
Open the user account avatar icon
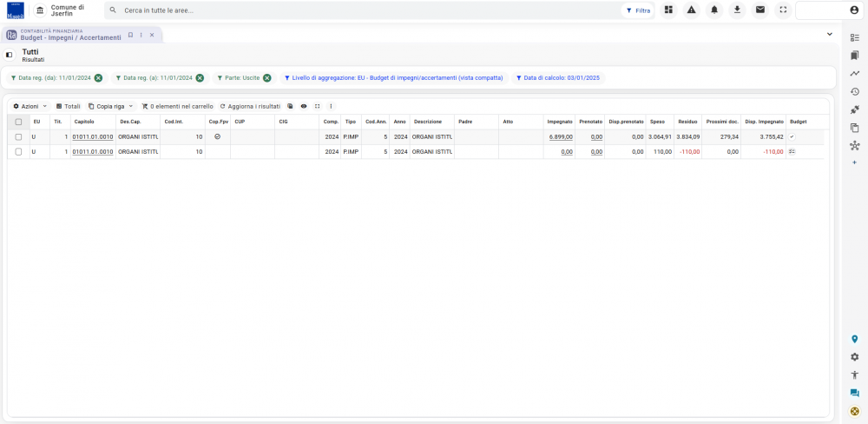coord(853,10)
